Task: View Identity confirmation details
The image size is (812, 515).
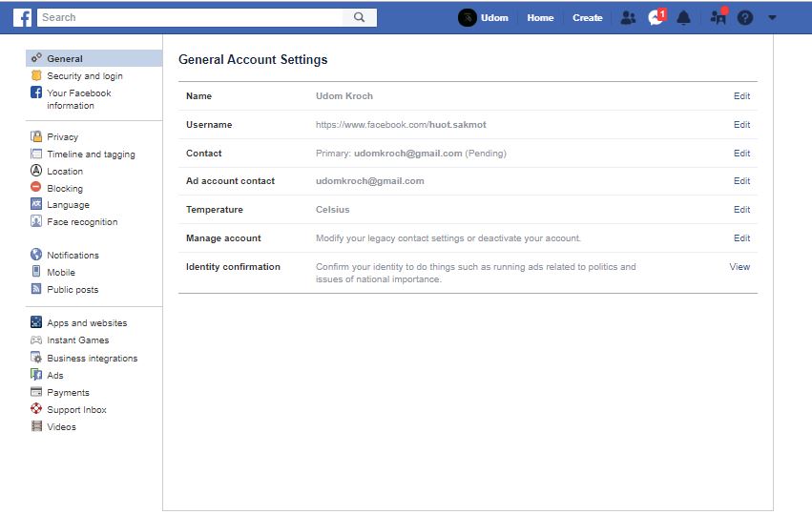Action: (x=739, y=267)
